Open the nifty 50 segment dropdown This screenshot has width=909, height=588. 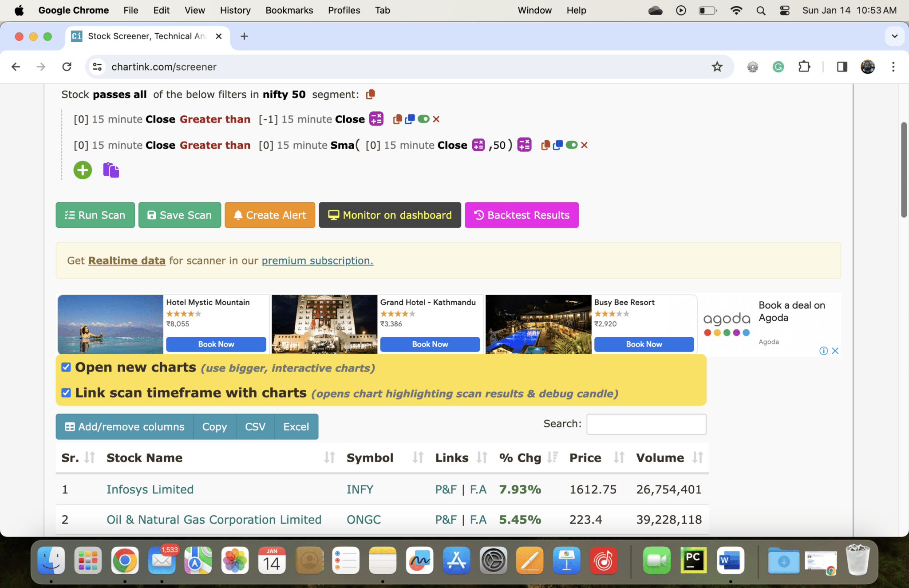[x=284, y=95]
